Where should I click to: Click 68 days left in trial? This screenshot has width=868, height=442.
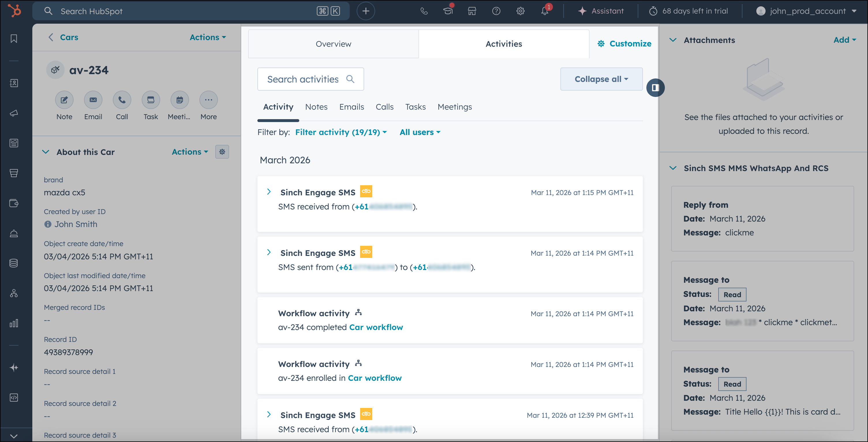coord(689,11)
